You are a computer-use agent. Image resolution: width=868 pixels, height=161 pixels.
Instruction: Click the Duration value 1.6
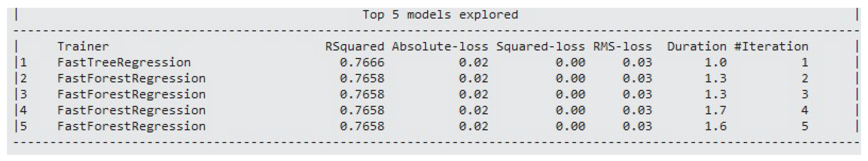click(715, 126)
